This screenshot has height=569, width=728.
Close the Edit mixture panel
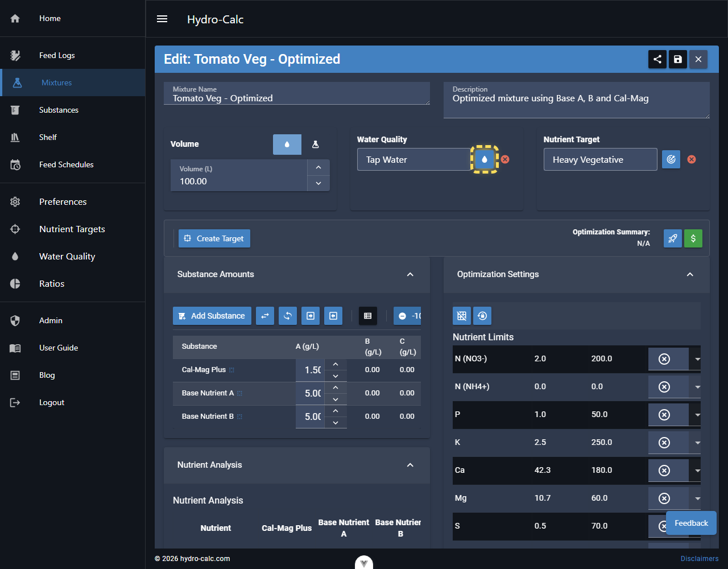[x=698, y=59]
